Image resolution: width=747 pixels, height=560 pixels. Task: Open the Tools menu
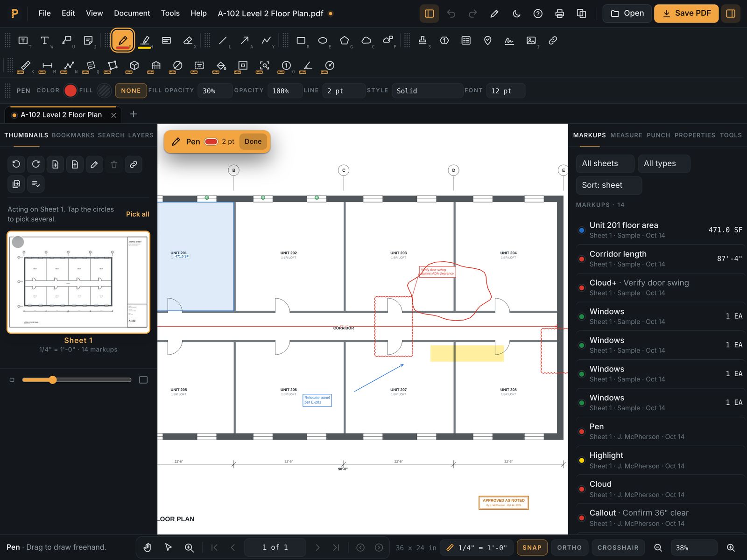pyautogui.click(x=170, y=13)
